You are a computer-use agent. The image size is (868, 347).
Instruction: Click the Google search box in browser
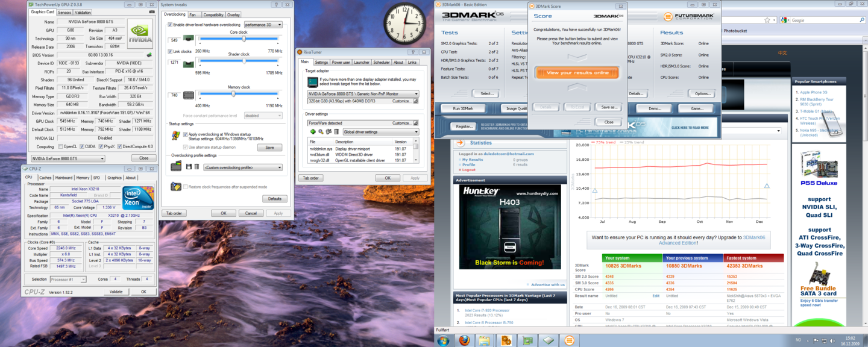click(x=822, y=20)
